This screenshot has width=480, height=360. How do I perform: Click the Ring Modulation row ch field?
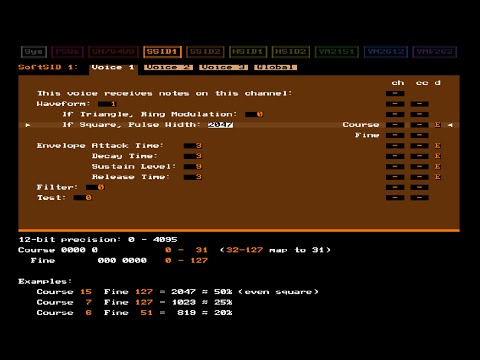[395, 114]
